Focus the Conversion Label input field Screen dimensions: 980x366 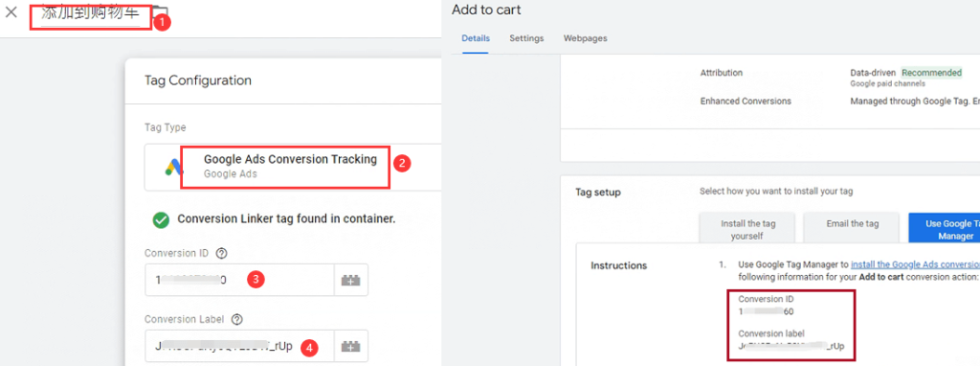pos(238,346)
